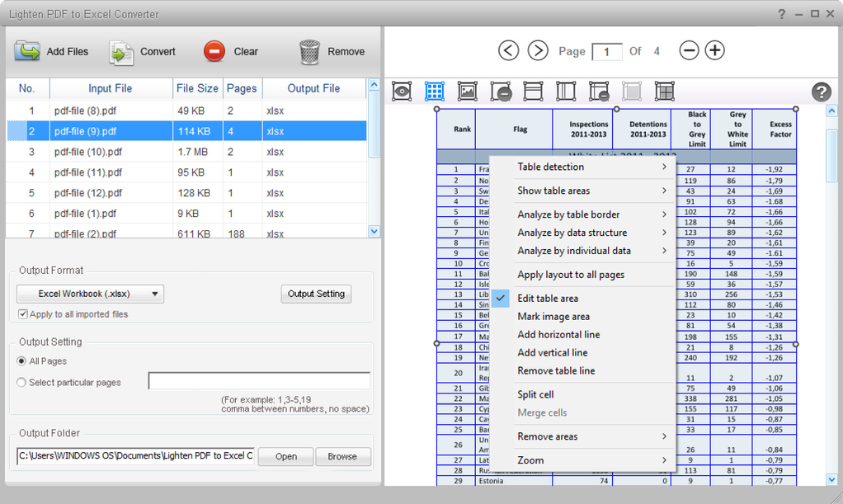Click the remove table area tool

tap(501, 92)
